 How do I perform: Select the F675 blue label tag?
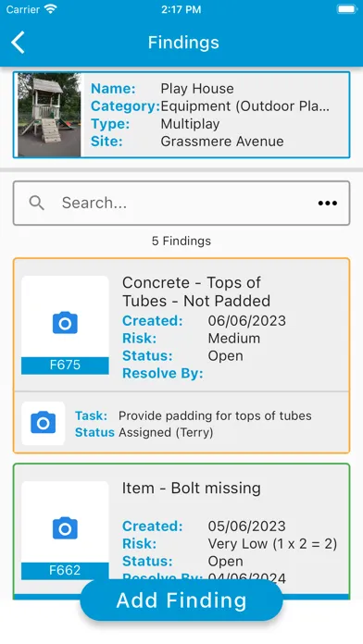pyautogui.click(x=65, y=365)
